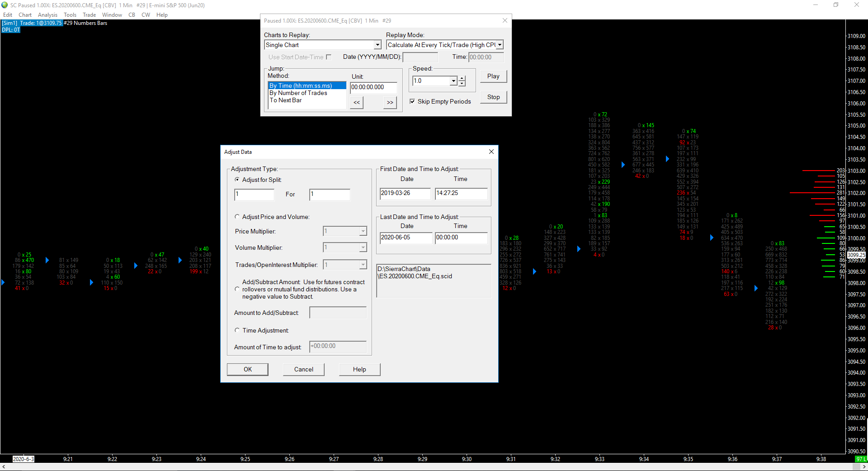Screen dimensions: 868x471
Task: Click the jump forward >> button
Action: pyautogui.click(x=390, y=103)
